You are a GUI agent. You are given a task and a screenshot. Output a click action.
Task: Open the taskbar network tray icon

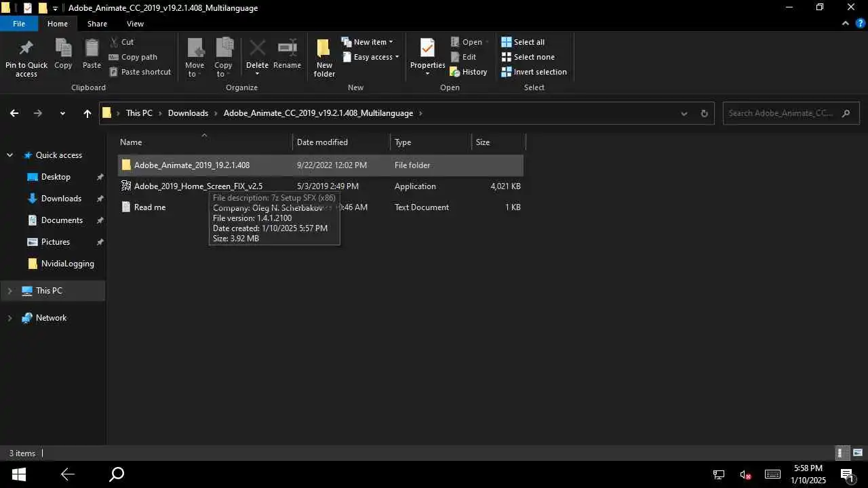click(x=719, y=474)
